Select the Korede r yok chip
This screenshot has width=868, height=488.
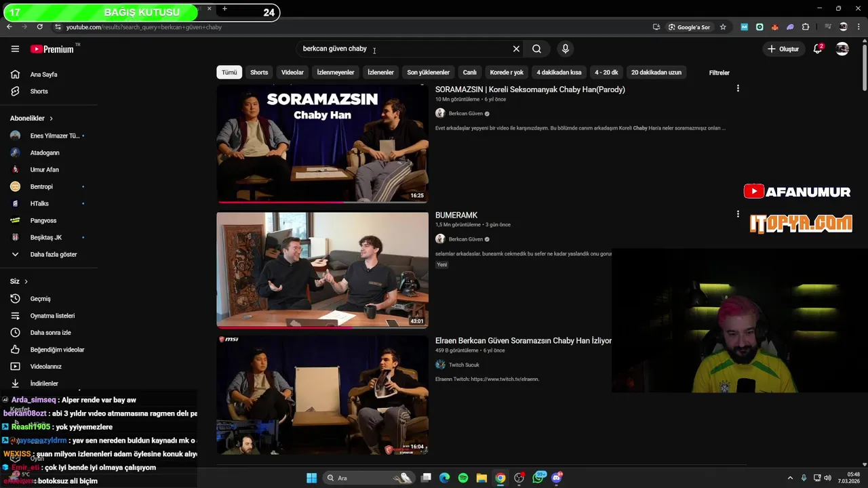[507, 73]
